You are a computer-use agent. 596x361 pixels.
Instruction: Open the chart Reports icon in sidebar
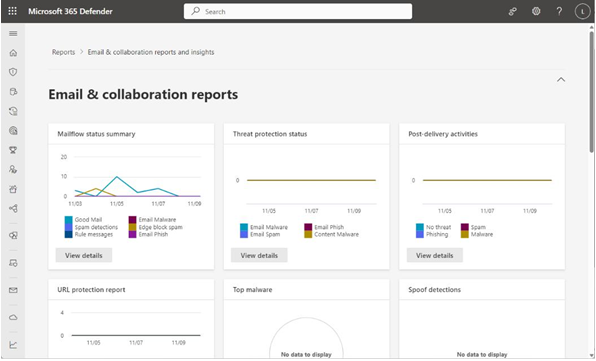13,345
